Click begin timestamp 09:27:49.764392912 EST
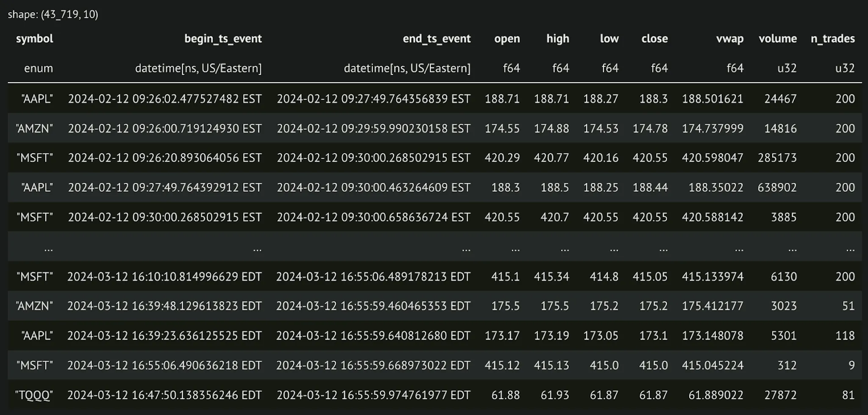868x415 pixels. tap(165, 187)
